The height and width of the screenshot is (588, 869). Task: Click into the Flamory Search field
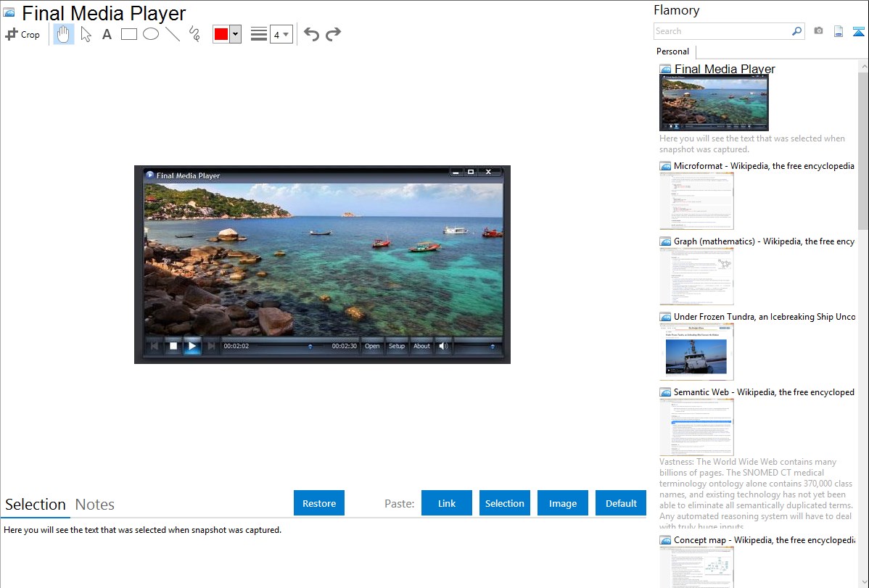tap(722, 31)
